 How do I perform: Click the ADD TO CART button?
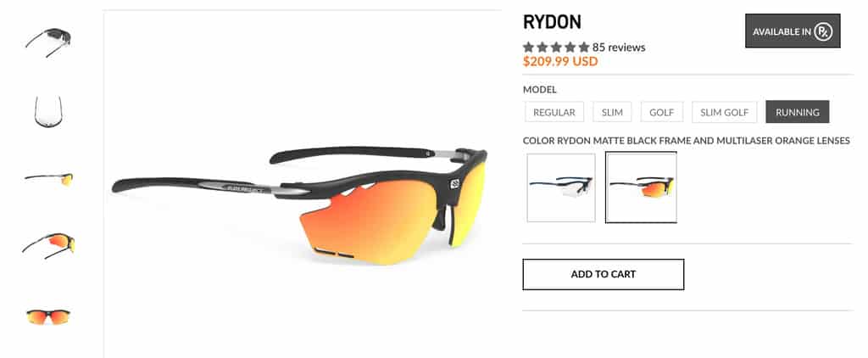[604, 274]
